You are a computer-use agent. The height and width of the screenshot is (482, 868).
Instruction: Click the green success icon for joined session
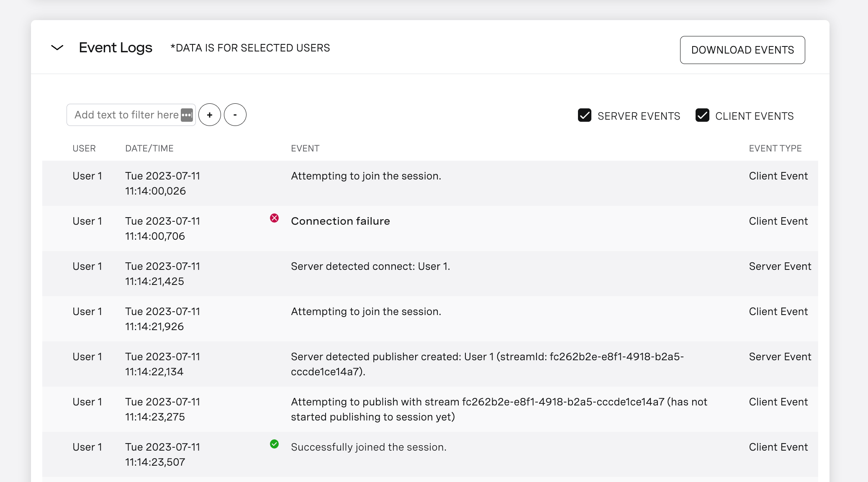[x=275, y=444]
